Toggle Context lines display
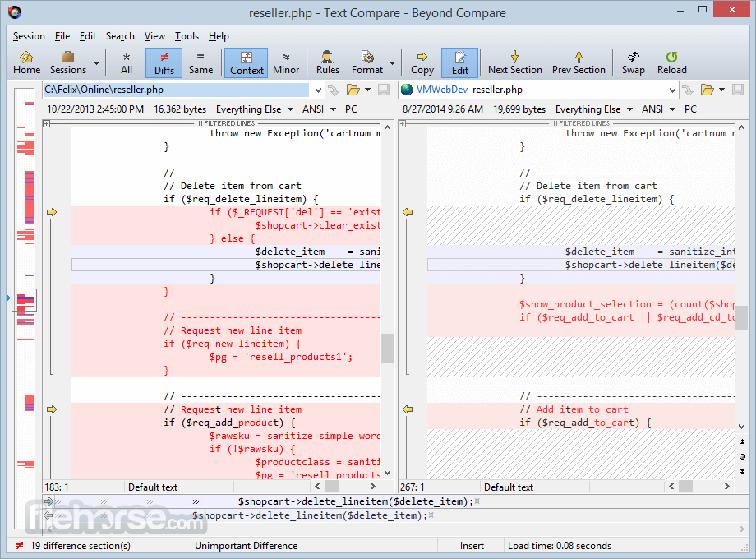The image size is (756, 559). point(247,62)
